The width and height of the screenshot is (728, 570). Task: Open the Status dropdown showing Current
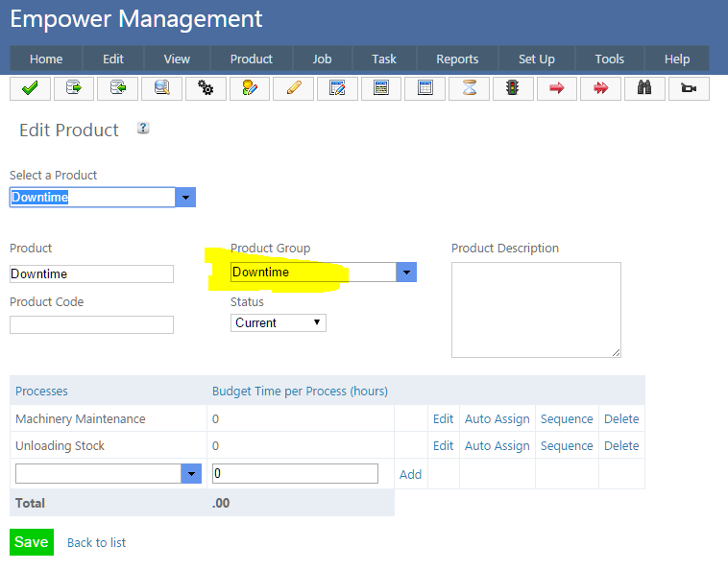click(279, 322)
